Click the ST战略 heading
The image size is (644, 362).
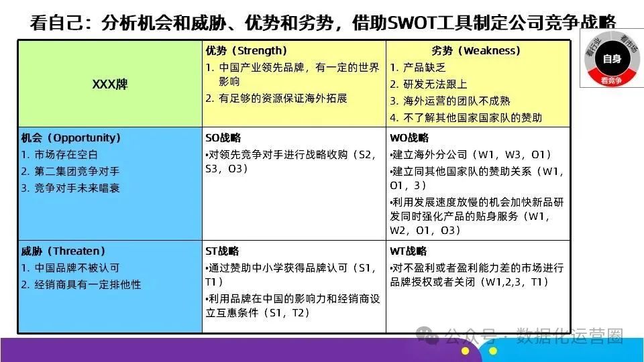[222, 251]
